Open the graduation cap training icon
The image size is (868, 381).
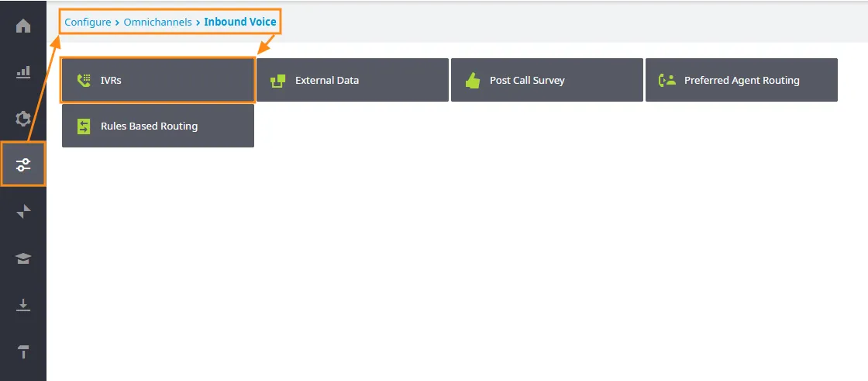click(23, 258)
